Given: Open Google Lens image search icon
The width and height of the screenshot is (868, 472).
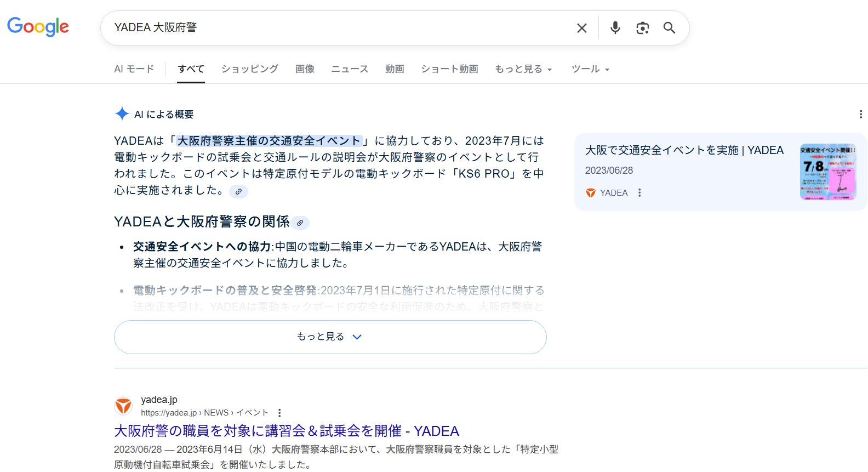Looking at the screenshot, I should (642, 28).
